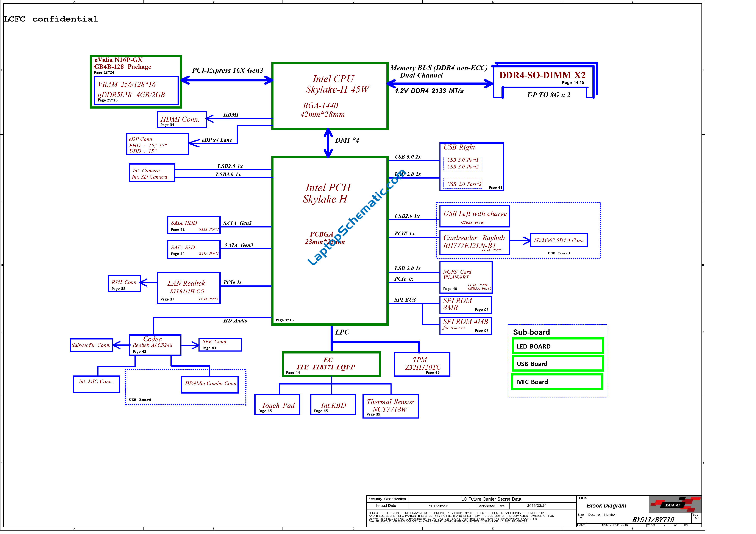Image resolution: width=756 pixels, height=534 pixels.
Task: Select the 'Int. Camera' box
Action: 152,173
